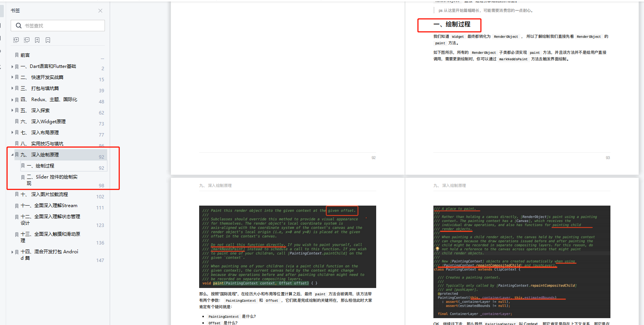Click the bookmark icon beside 六、深入Widget原理

pyautogui.click(x=17, y=121)
